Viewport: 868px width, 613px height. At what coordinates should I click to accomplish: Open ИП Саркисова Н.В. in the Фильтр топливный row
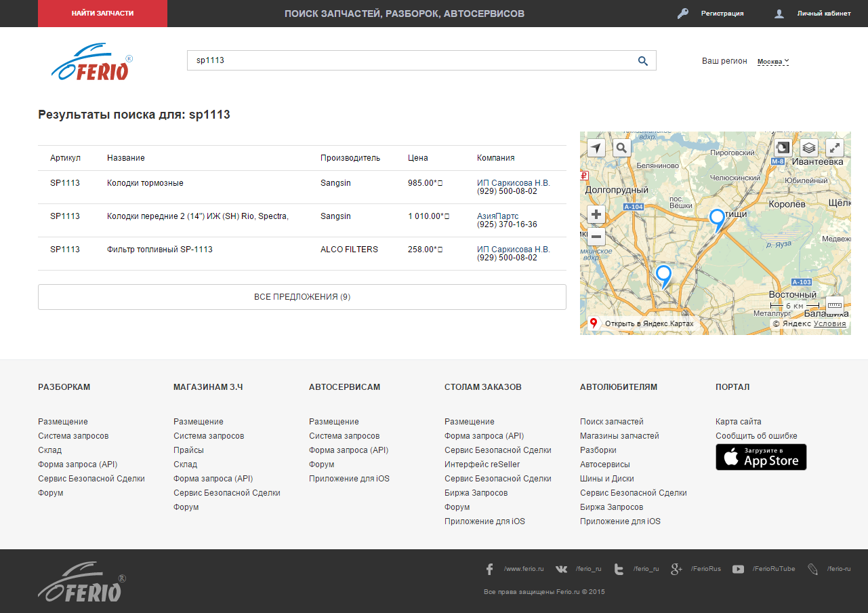click(x=514, y=250)
